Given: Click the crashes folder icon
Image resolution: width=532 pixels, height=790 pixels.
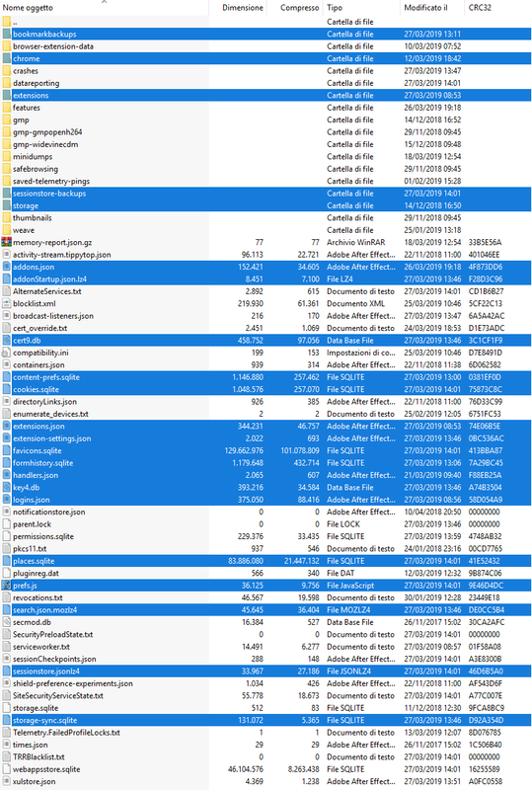Looking at the screenshot, I should [6, 70].
